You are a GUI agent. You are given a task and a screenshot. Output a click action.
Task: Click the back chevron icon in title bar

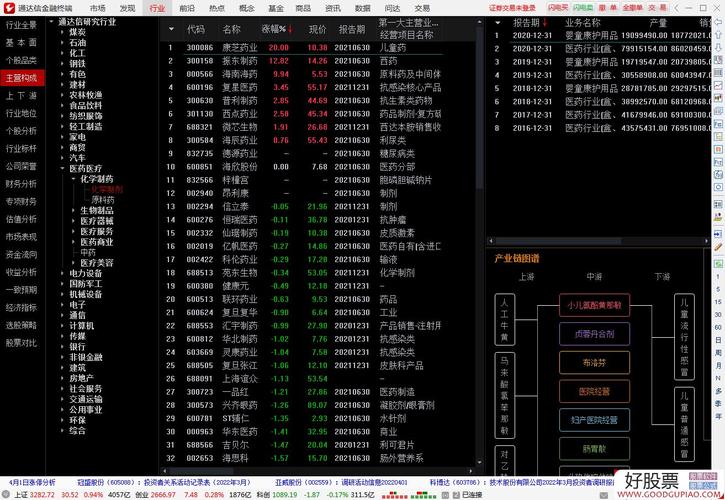click(x=677, y=8)
